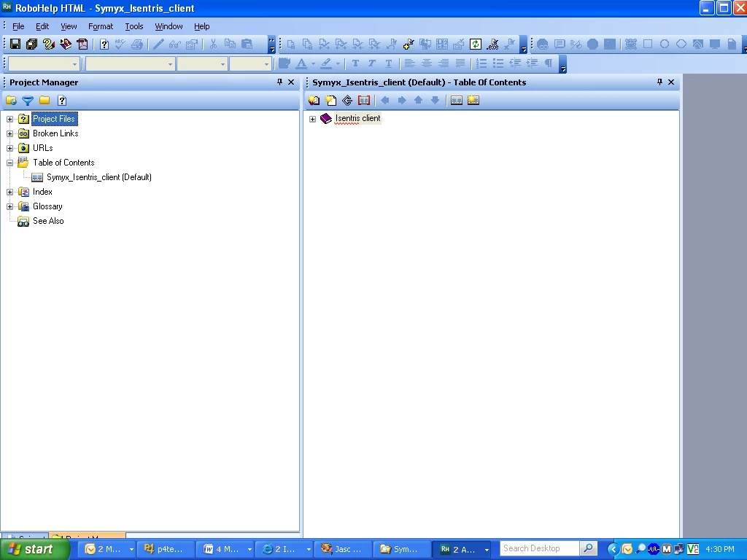
Task: Click standard toolbar overflow options arrow
Action: 271,44
